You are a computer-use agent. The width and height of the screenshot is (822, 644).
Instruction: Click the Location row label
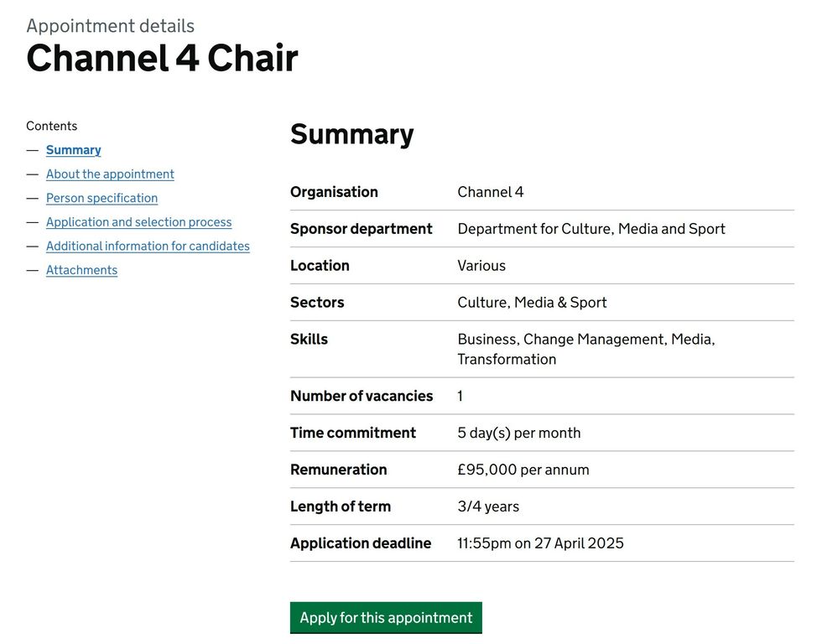pos(320,266)
